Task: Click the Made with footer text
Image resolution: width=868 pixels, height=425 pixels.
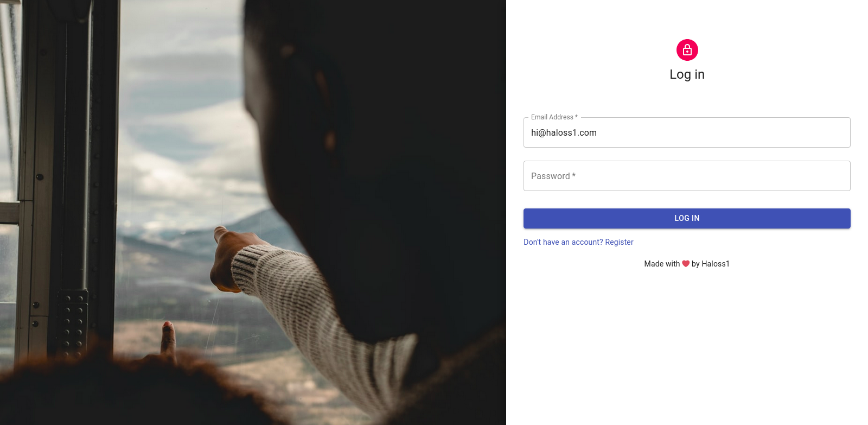Action: click(x=662, y=264)
